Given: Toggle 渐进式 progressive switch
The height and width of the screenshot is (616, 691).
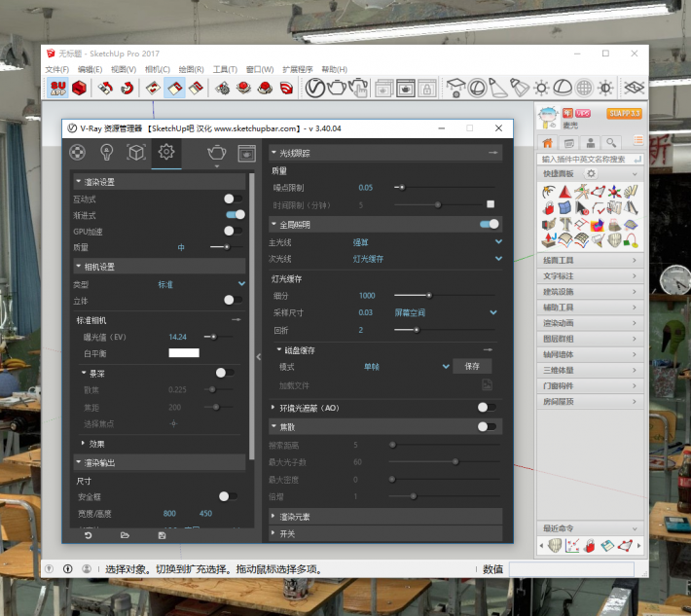Looking at the screenshot, I should pos(236,215).
